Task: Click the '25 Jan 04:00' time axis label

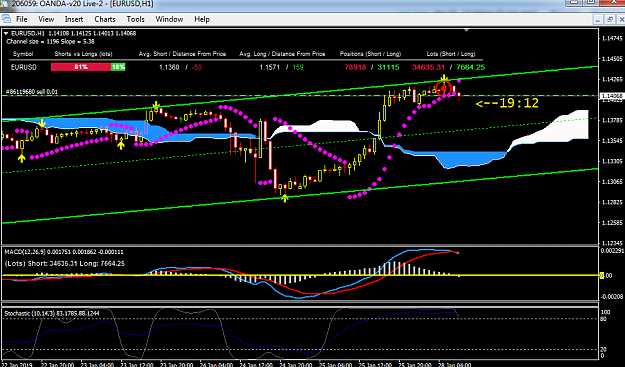Action: point(335,364)
